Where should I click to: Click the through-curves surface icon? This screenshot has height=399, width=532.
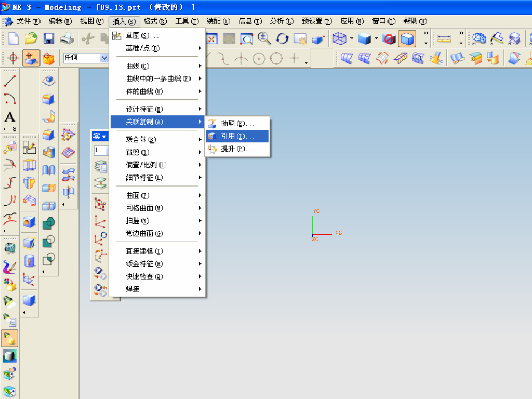point(347,58)
